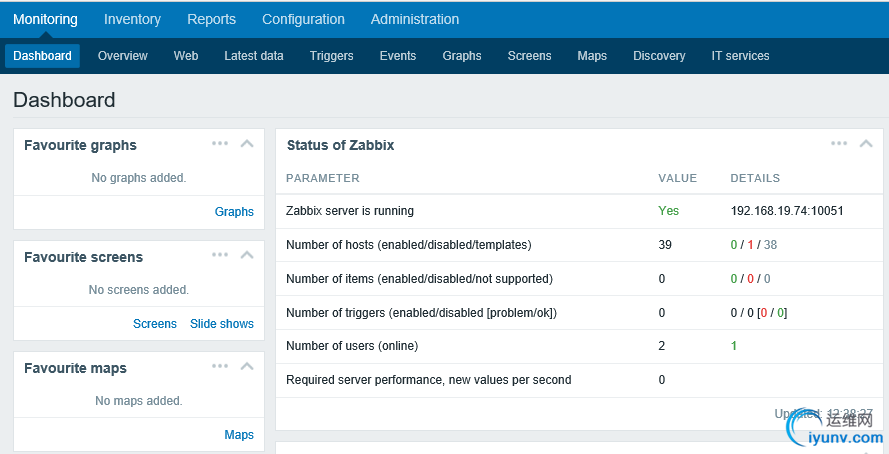
Task: Open the Configuration top menu
Action: pyautogui.click(x=303, y=19)
